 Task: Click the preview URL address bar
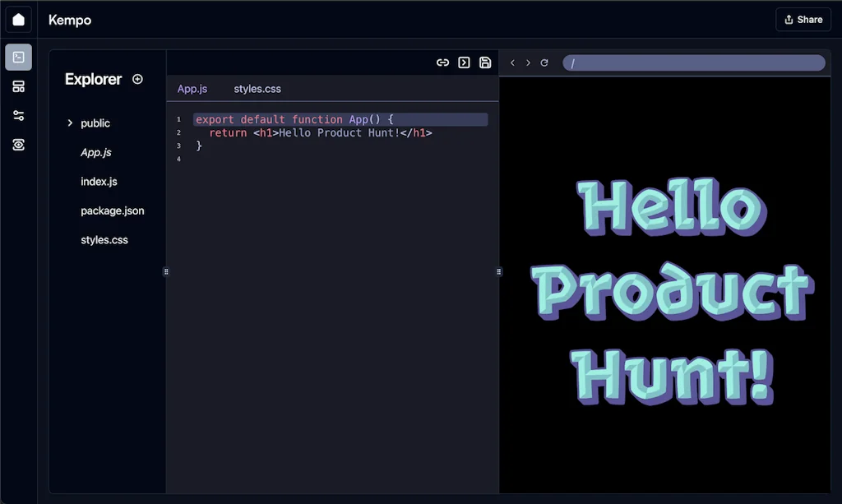pyautogui.click(x=693, y=63)
